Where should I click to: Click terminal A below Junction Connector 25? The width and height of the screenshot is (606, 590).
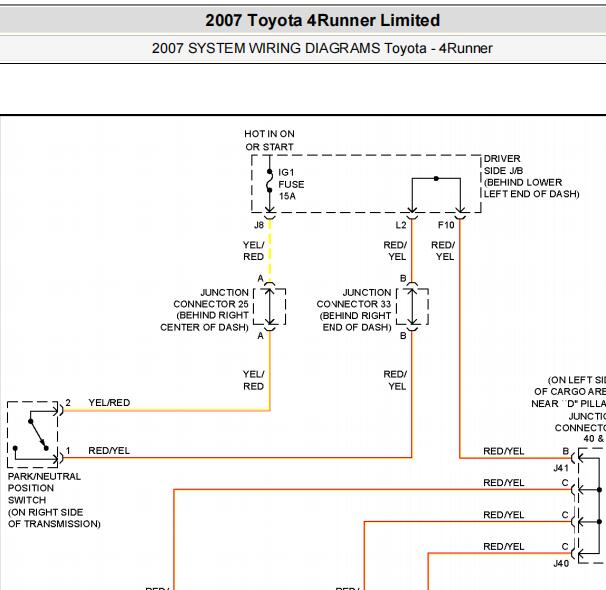[260, 336]
